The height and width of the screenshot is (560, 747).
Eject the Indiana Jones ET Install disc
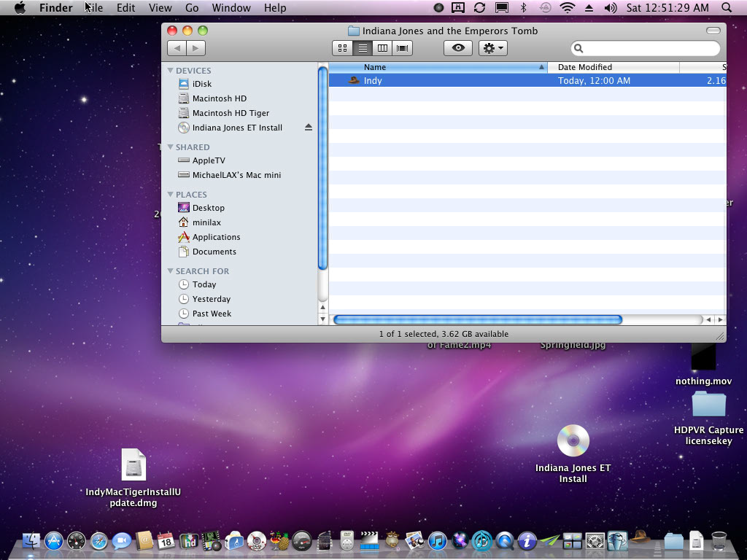coord(308,128)
